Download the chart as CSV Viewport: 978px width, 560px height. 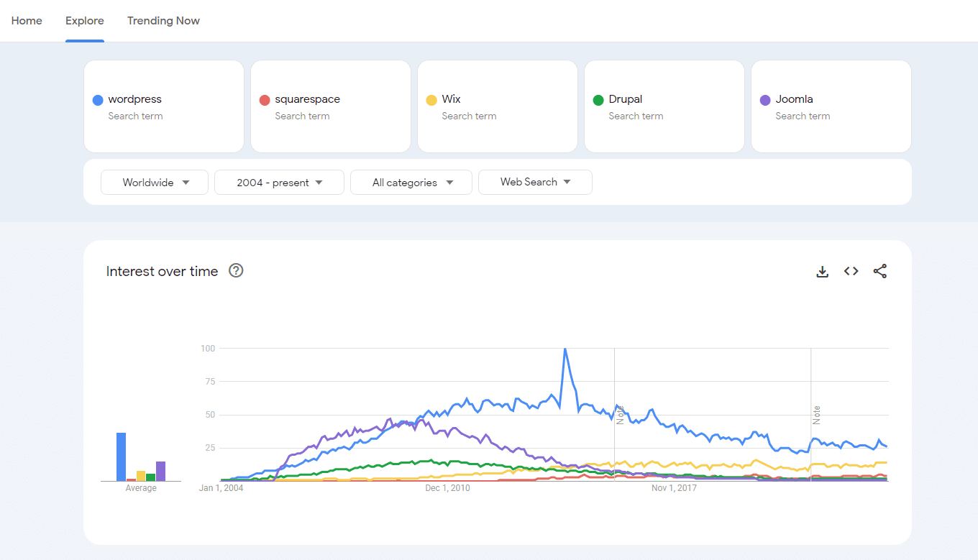pos(823,272)
